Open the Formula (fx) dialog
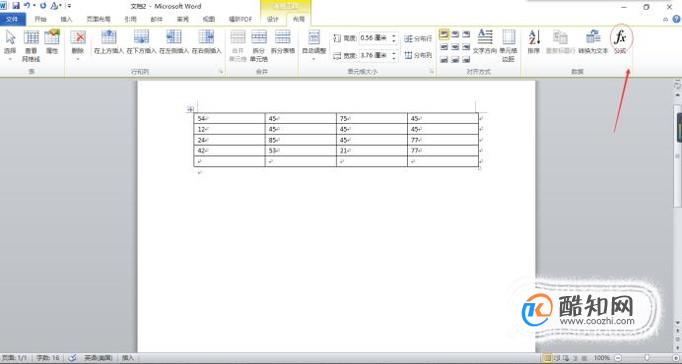 coord(621,42)
